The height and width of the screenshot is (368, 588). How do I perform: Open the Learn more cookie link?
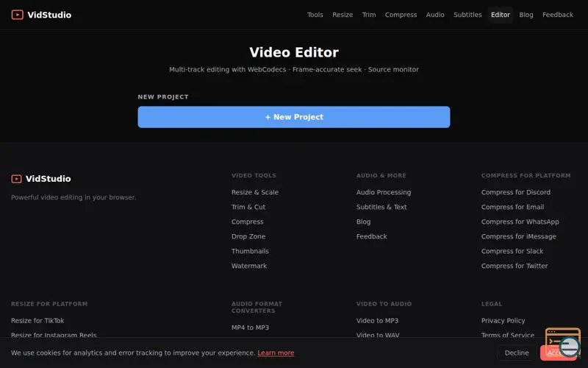[276, 353]
